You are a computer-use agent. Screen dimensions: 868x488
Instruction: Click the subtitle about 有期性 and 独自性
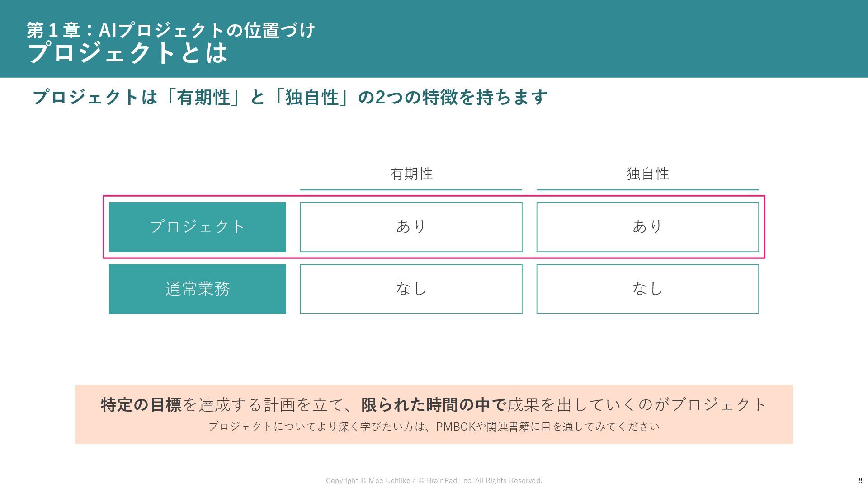(290, 97)
